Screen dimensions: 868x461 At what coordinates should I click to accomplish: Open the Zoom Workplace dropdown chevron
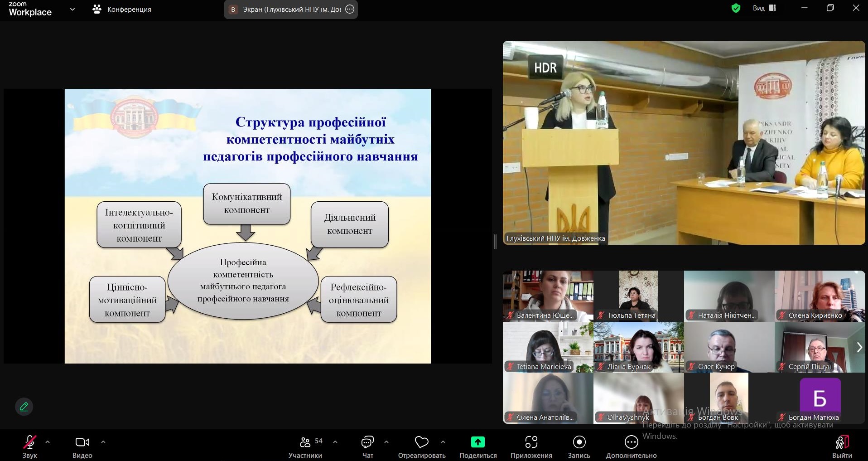coord(72,9)
